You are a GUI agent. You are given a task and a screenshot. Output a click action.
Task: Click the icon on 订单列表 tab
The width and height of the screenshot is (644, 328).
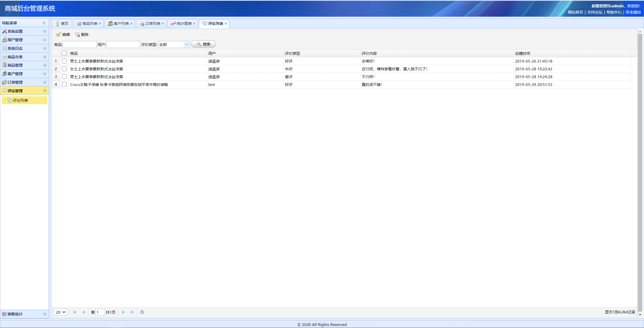(142, 23)
